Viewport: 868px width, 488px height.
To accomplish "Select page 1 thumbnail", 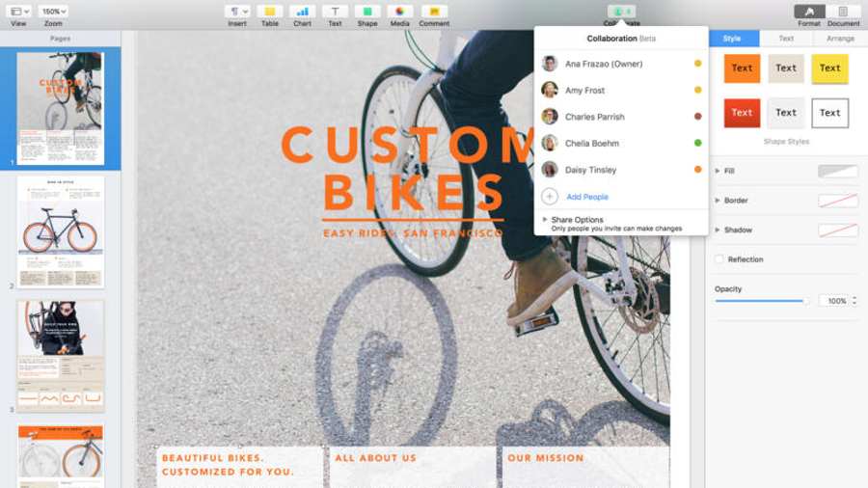I will pos(61,108).
